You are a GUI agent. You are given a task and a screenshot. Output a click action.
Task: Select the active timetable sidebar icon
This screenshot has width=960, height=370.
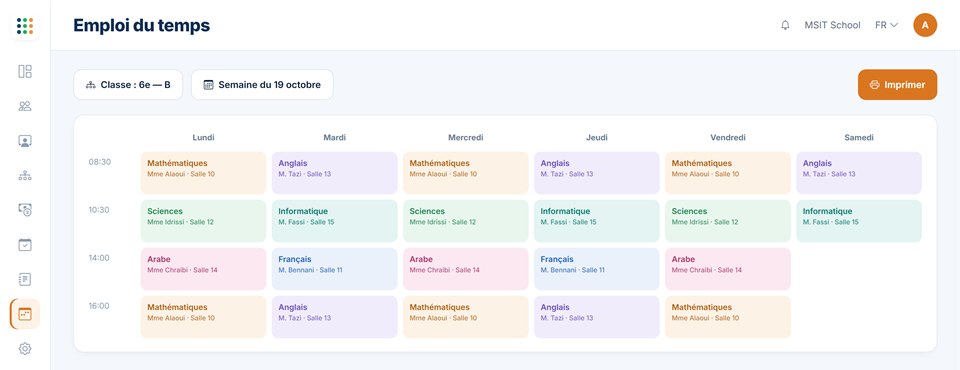pos(25,314)
